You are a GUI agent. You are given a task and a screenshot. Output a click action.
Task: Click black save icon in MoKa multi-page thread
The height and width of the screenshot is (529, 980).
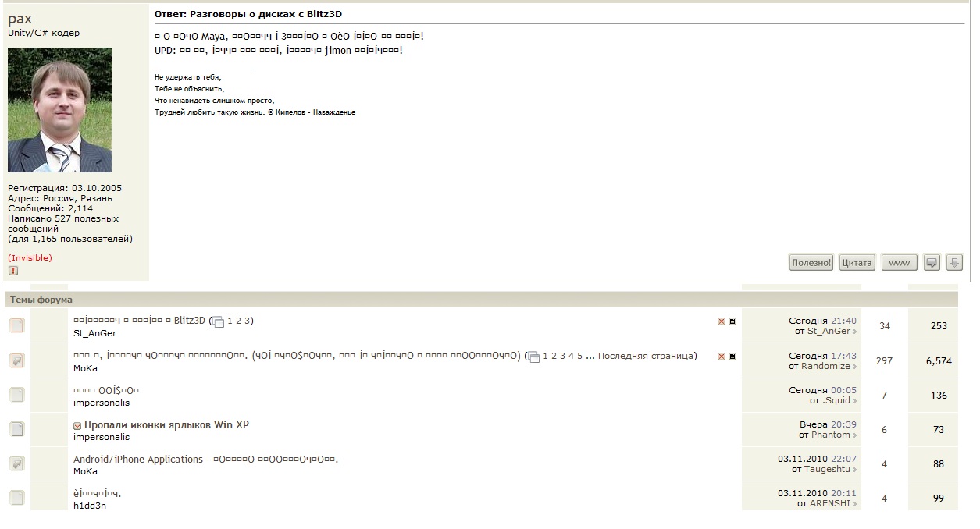click(732, 357)
